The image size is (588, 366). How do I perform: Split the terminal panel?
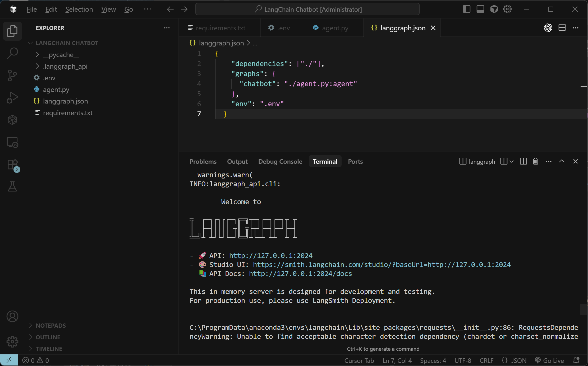pyautogui.click(x=523, y=161)
